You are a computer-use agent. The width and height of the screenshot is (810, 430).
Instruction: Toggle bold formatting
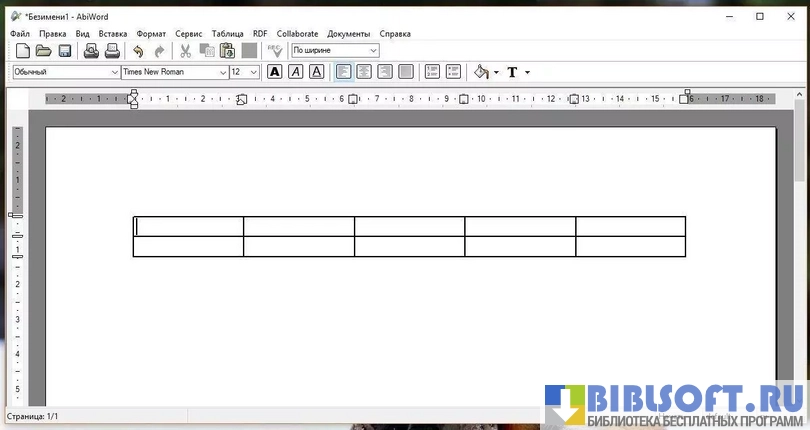(x=274, y=72)
